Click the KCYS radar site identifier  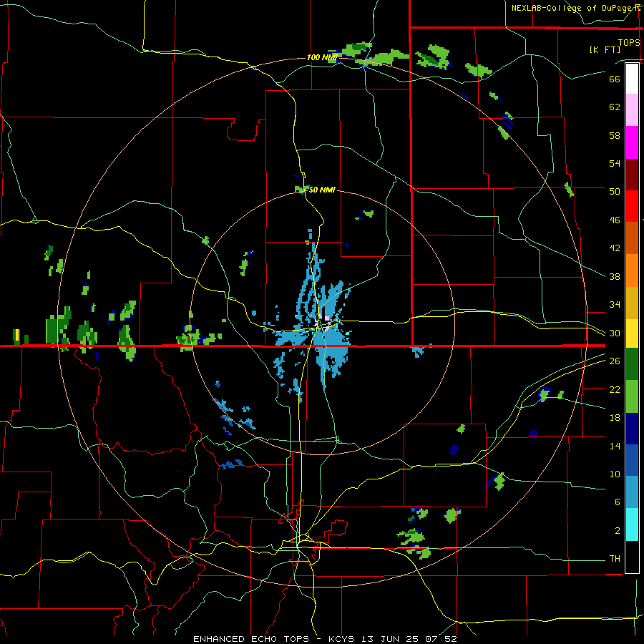point(343,639)
